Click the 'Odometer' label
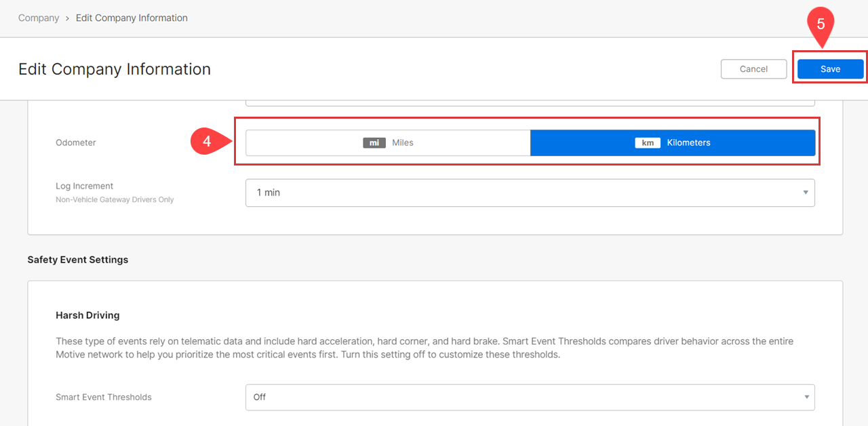 coord(76,143)
